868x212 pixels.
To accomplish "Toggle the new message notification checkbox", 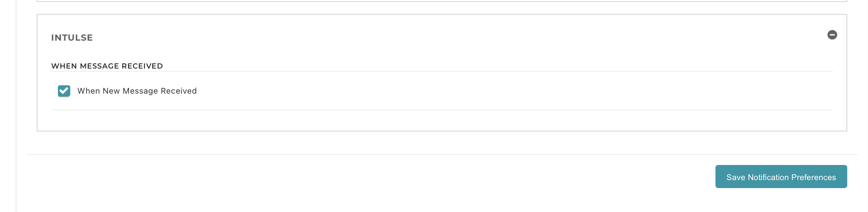I will pos(64,91).
